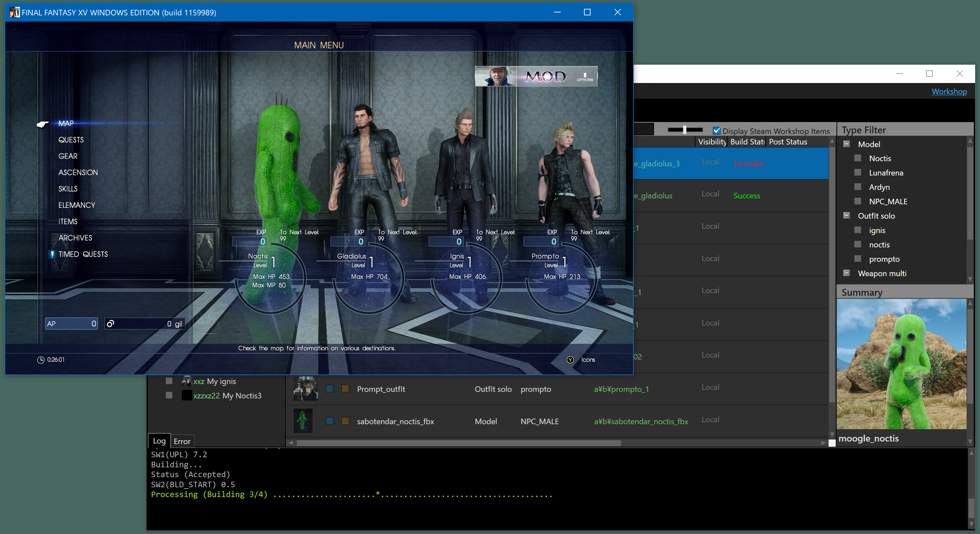The height and width of the screenshot is (534, 980).
Task: Switch to the Error tab
Action: click(x=182, y=441)
